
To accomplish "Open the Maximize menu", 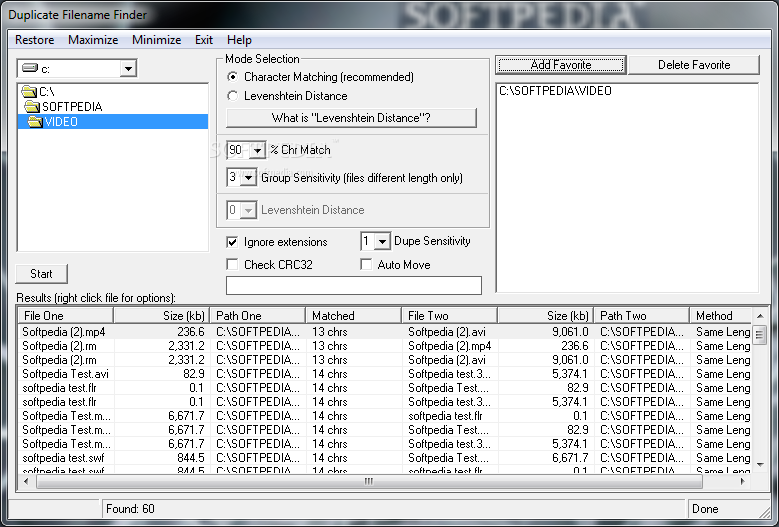I will (93, 40).
